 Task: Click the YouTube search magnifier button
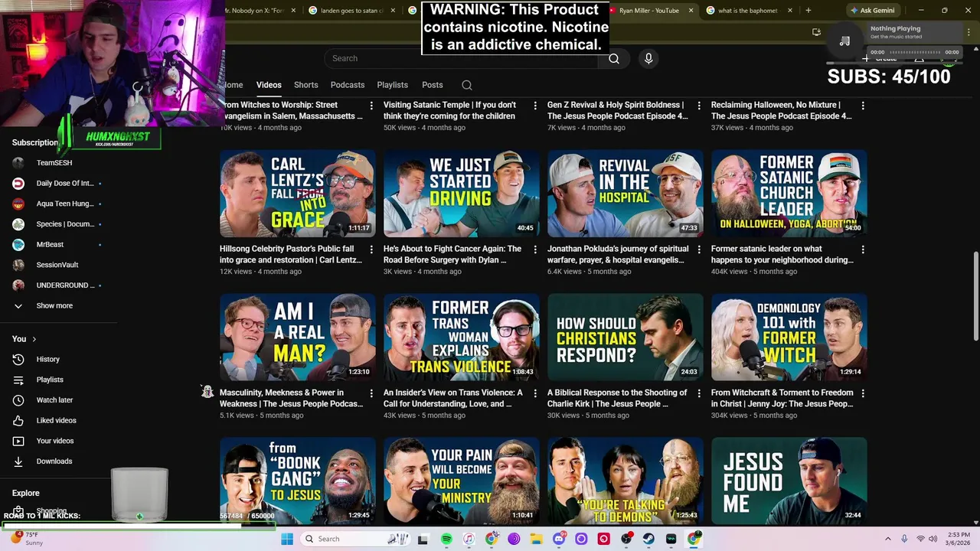pos(613,58)
